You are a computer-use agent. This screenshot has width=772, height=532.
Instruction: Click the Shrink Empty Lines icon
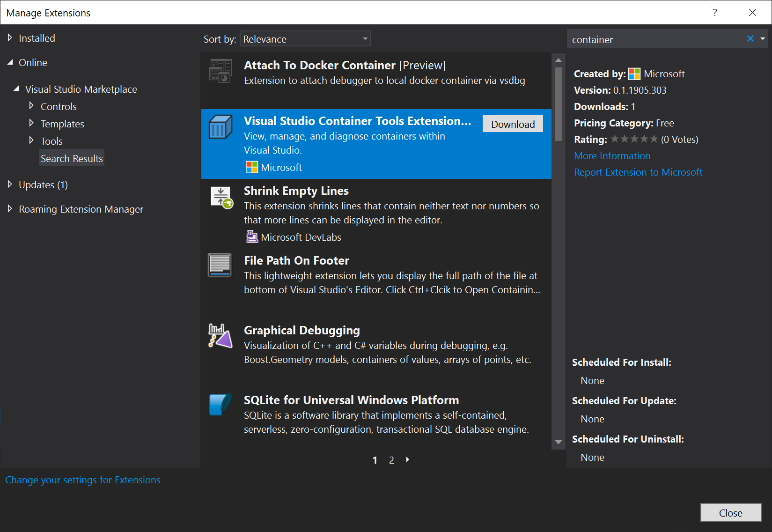(221, 197)
